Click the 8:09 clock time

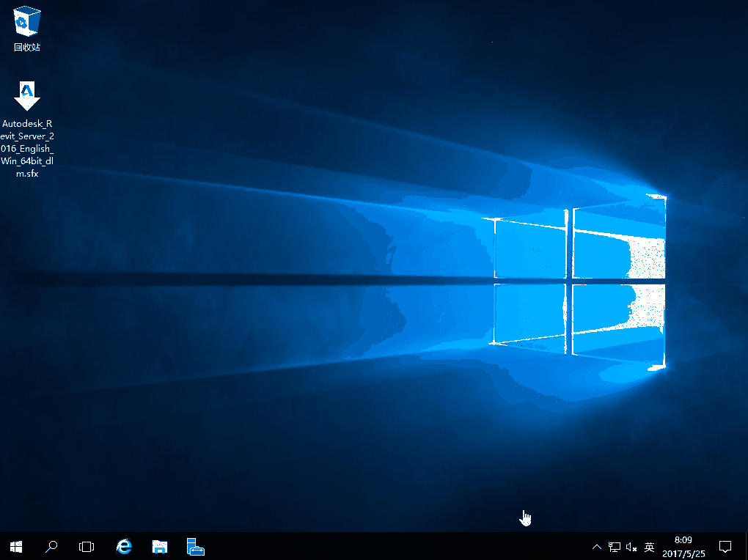point(683,539)
